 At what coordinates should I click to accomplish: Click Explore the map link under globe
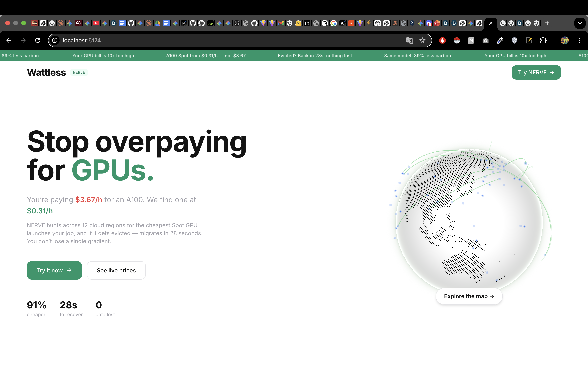pos(469,296)
